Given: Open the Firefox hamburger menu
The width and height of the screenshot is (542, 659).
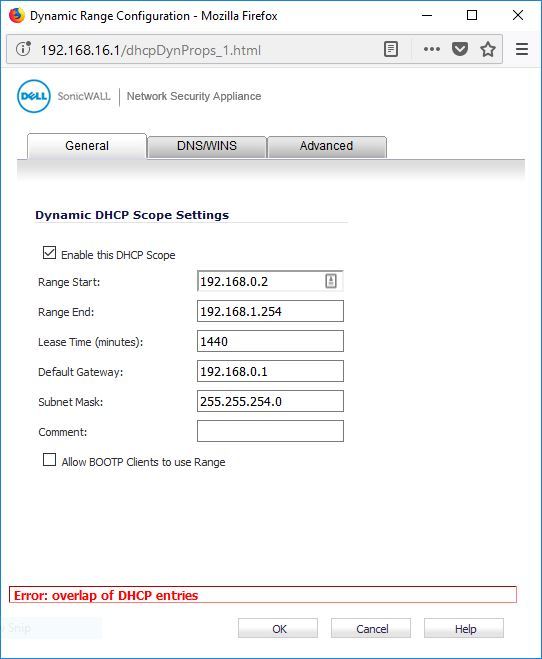Looking at the screenshot, I should point(522,49).
